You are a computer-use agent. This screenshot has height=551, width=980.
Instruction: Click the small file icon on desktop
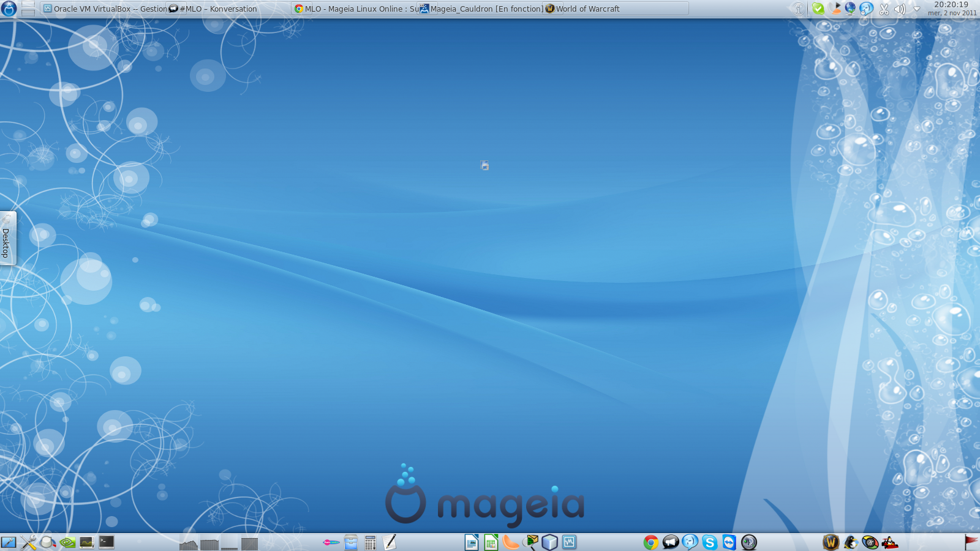(x=484, y=165)
